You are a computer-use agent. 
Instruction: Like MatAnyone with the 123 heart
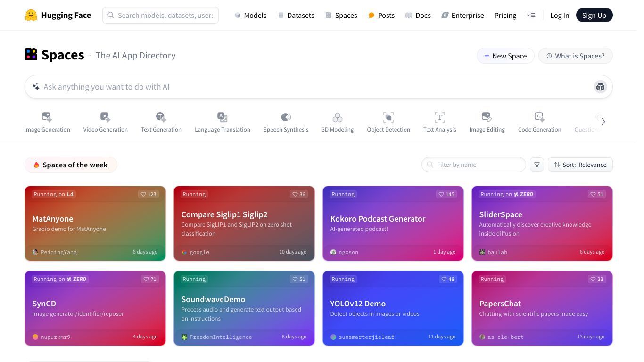click(x=148, y=194)
